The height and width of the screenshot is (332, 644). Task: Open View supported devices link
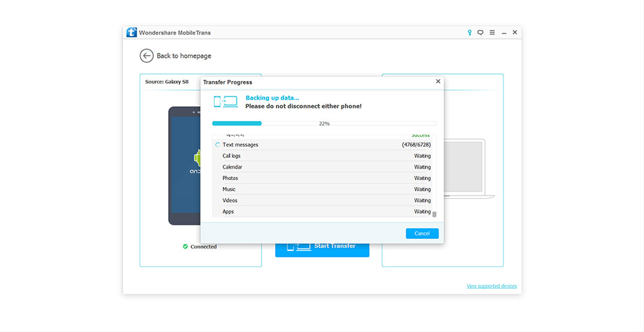(x=491, y=286)
